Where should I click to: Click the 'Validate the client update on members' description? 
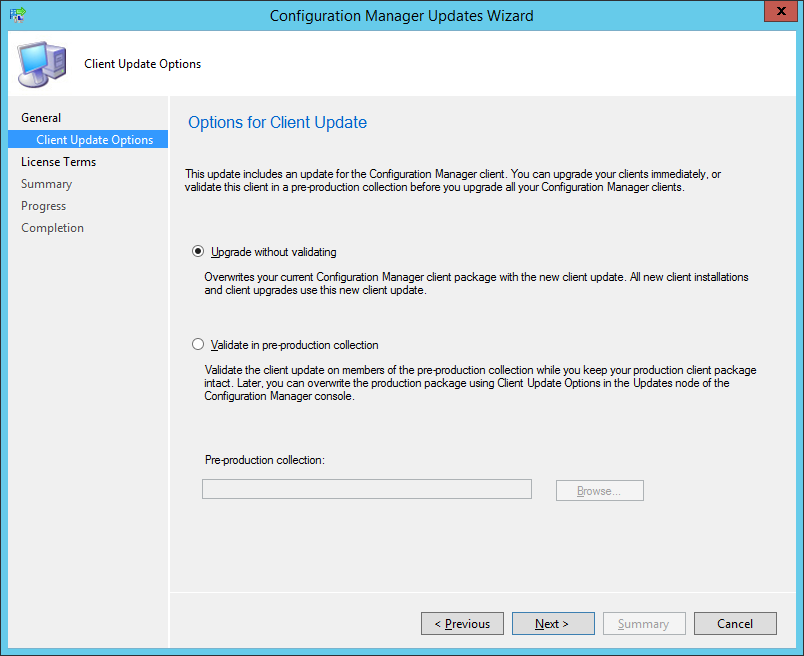480,383
